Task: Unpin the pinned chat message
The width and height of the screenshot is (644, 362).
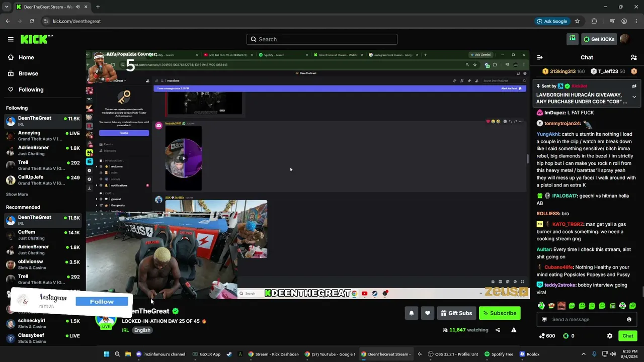Action: coord(634,86)
